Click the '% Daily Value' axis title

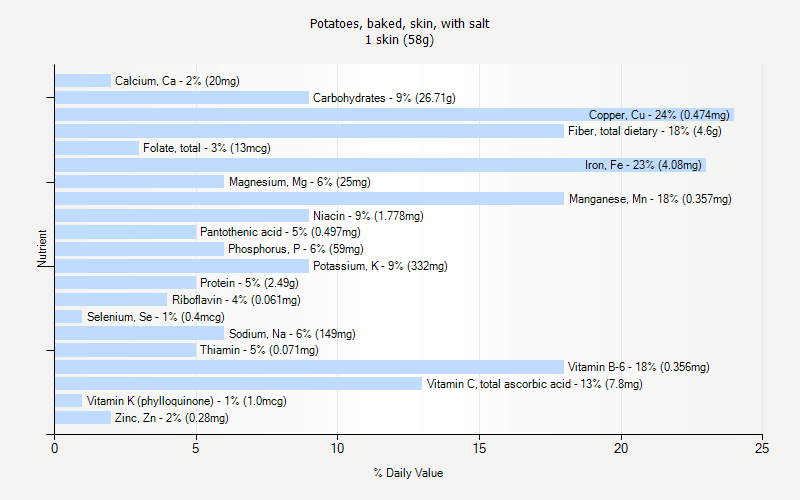408,473
